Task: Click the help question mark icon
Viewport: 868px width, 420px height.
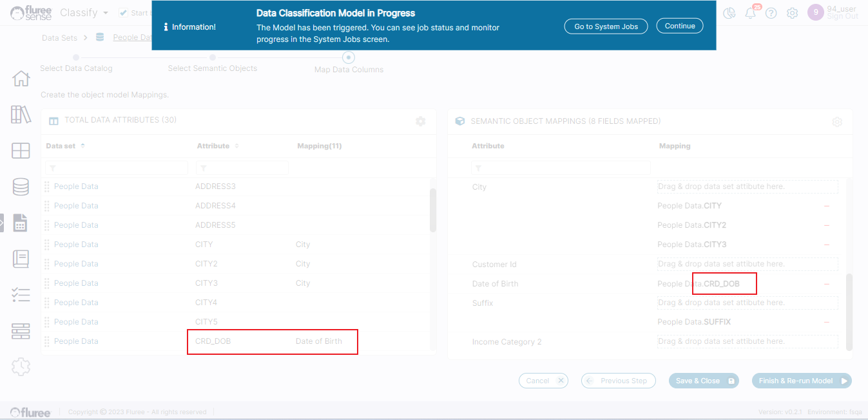Action: 771,14
